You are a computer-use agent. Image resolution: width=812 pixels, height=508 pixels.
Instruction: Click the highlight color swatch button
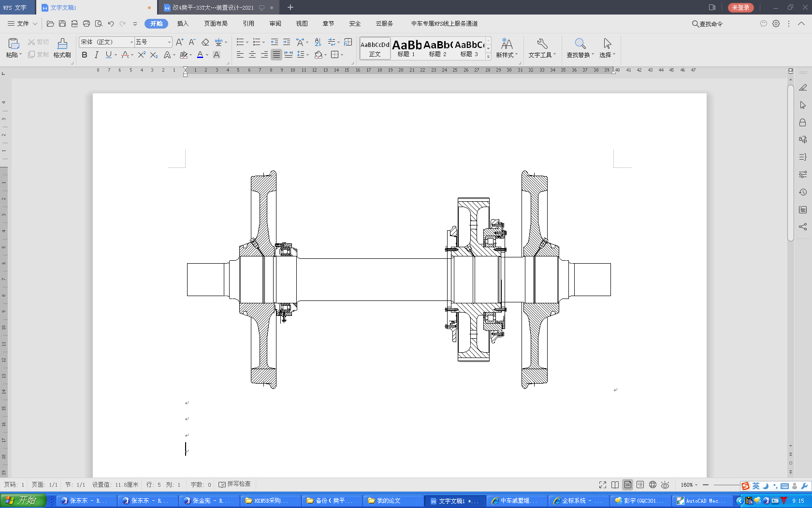pyautogui.click(x=184, y=55)
